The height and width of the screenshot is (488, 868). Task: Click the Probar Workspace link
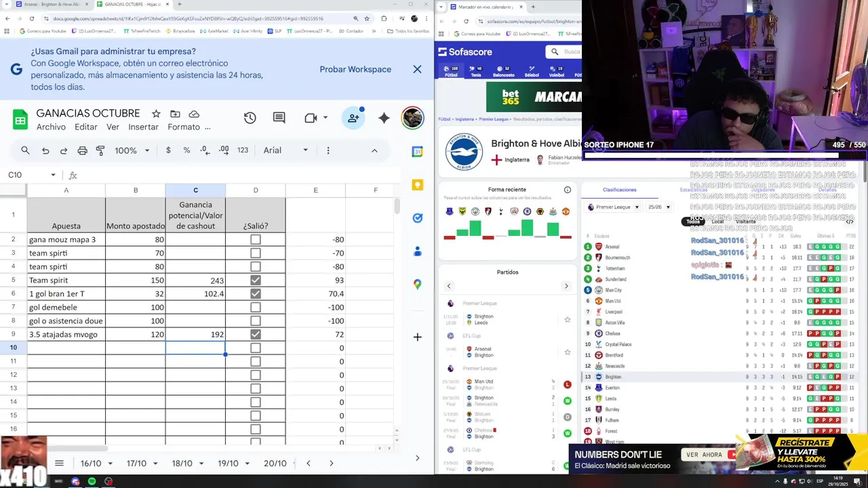(x=355, y=69)
